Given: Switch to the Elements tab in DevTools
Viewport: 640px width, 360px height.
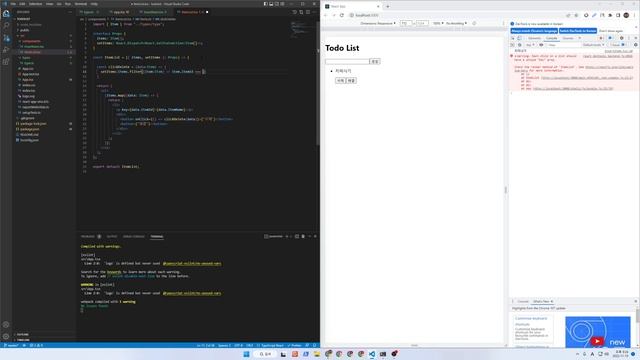Looking at the screenshot, I should pos(534,38).
